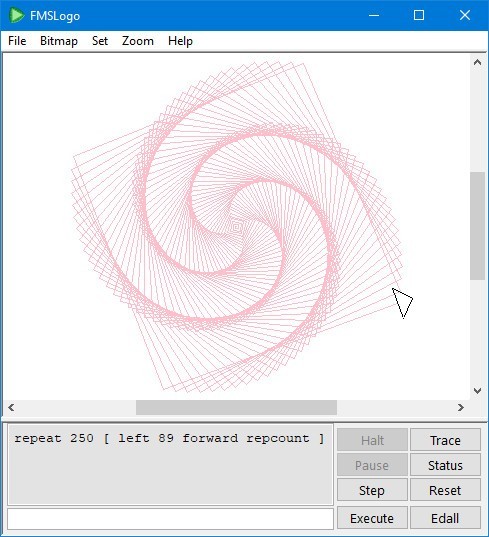
Task: Click the Status button
Action: pos(445,465)
